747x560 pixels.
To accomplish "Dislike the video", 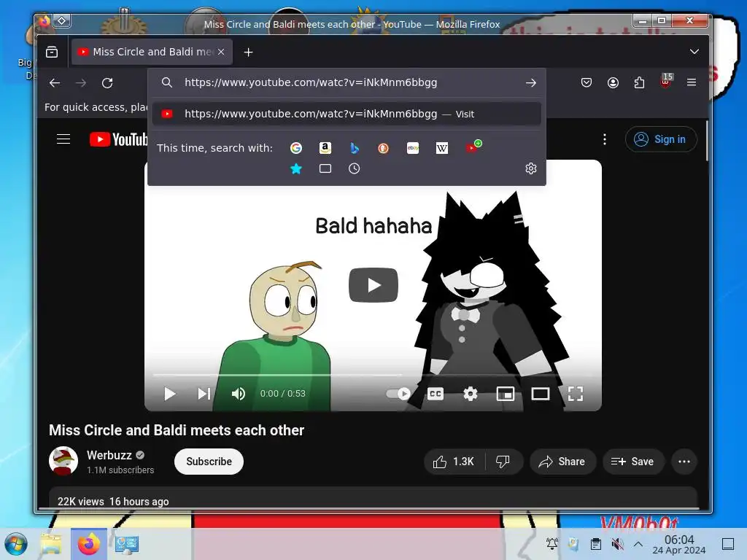I will click(503, 462).
